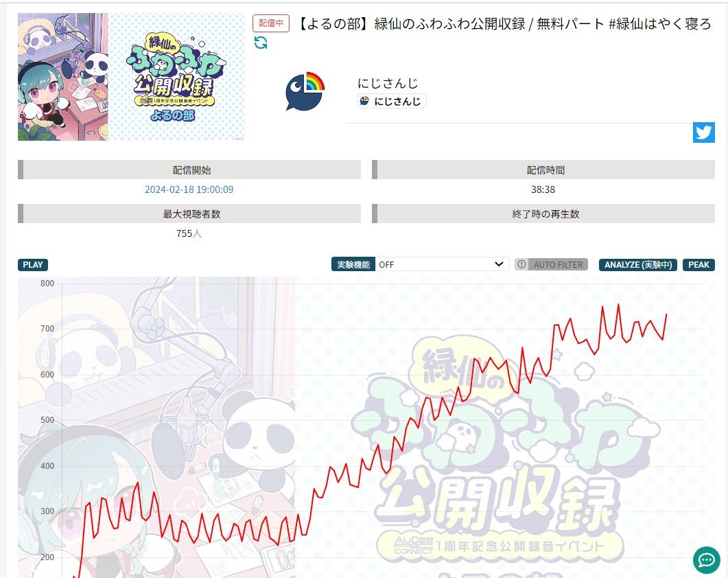Image resolution: width=728 pixels, height=578 pixels.
Task: Click the 配信中 live status badge
Action: pos(270,23)
